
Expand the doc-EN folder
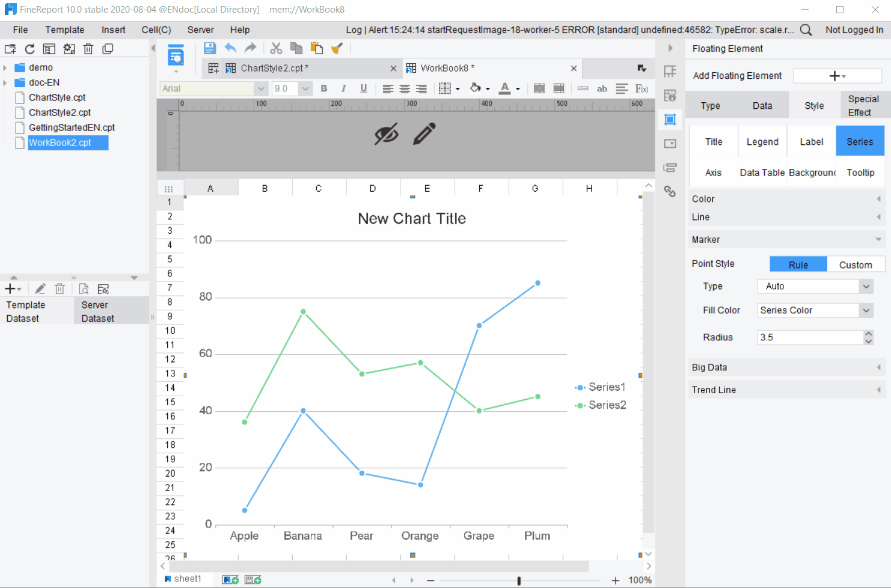pyautogui.click(x=5, y=83)
